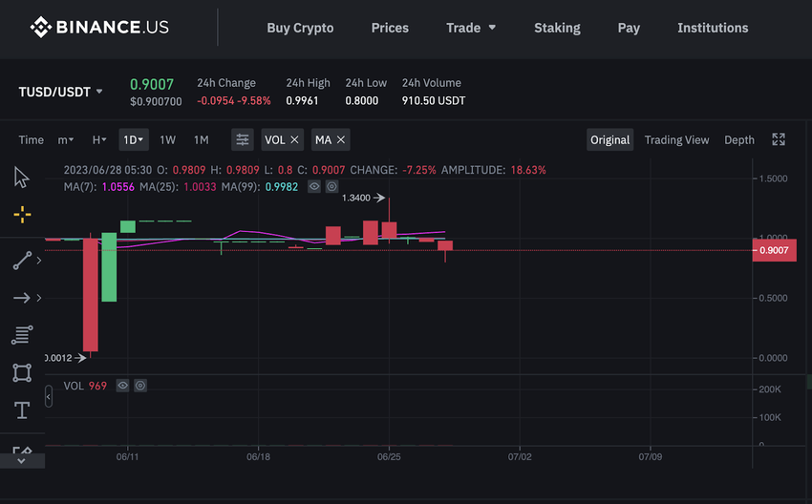The image size is (812, 504).
Task: Hide the MA indicator with eye icon
Action: (x=313, y=187)
